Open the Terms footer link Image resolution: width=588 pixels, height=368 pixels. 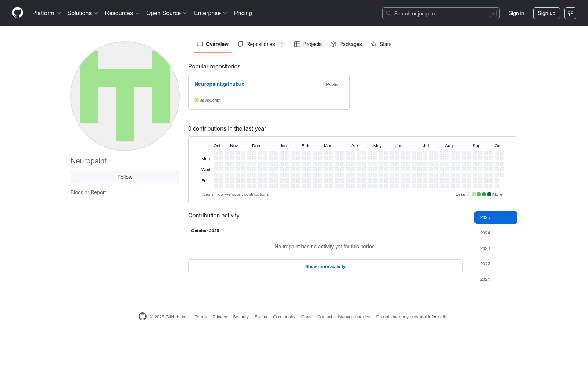coord(201,317)
